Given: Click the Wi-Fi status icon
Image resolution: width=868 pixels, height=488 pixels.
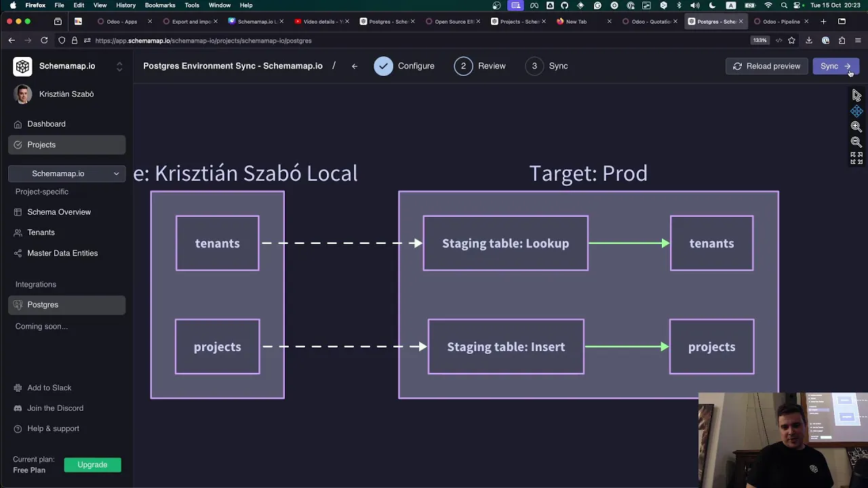Looking at the screenshot, I should point(768,5).
